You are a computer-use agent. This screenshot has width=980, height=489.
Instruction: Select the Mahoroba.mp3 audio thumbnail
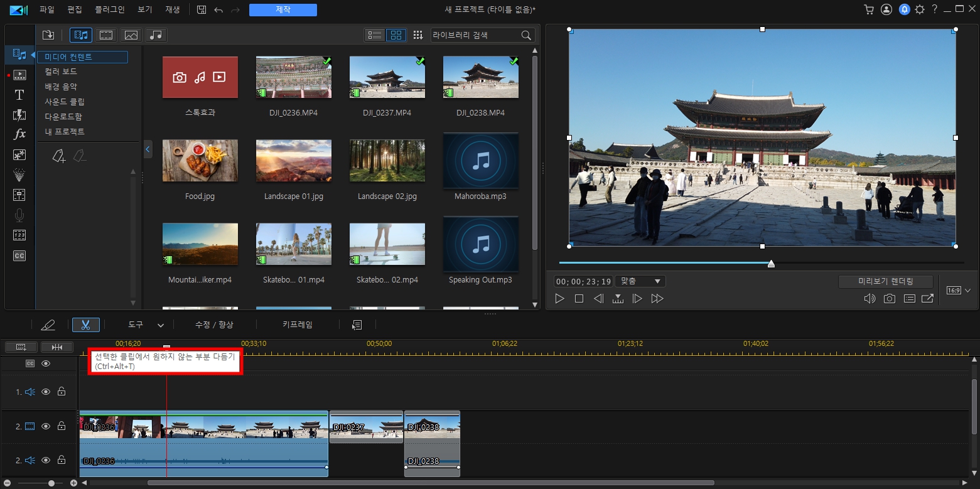[480, 161]
